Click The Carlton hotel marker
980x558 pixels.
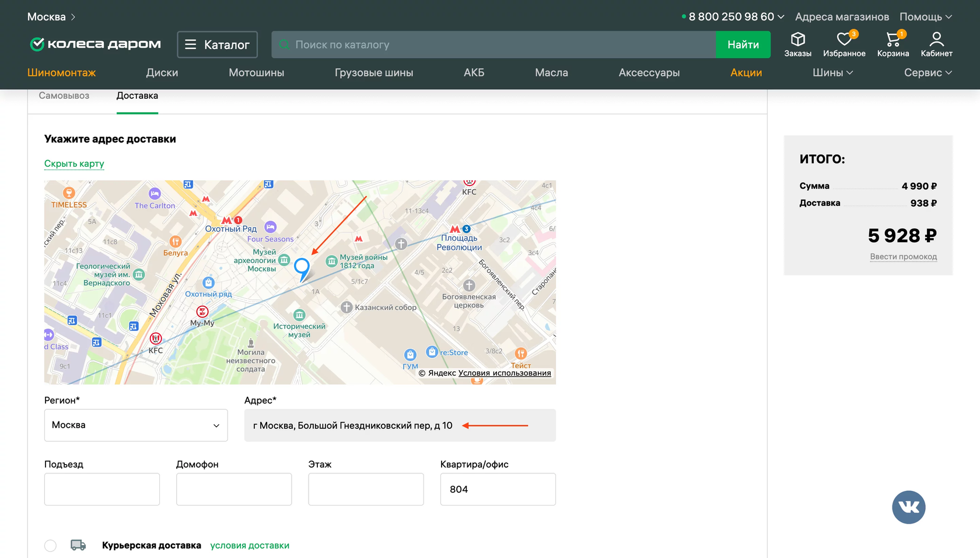click(155, 193)
